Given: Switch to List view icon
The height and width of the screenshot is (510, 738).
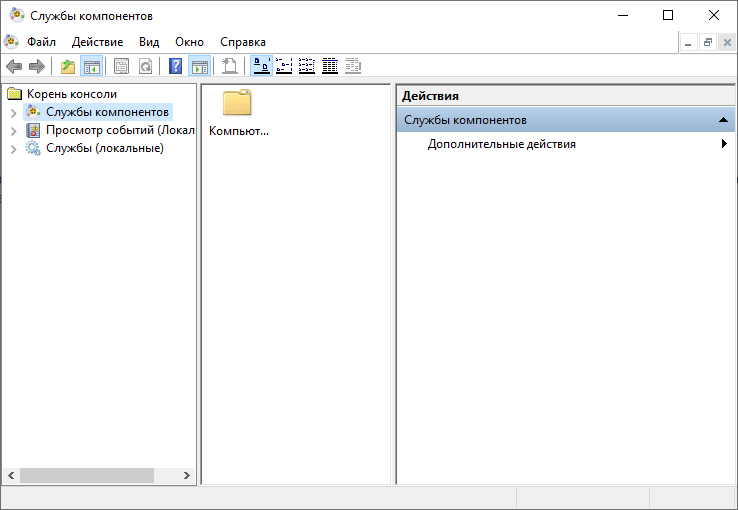Looking at the screenshot, I should 307,66.
